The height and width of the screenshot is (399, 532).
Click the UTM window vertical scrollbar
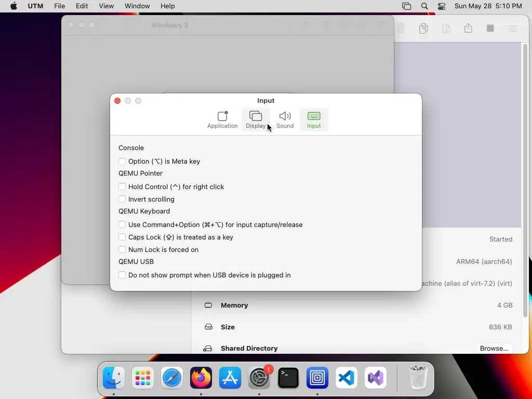pyautogui.click(x=525, y=180)
